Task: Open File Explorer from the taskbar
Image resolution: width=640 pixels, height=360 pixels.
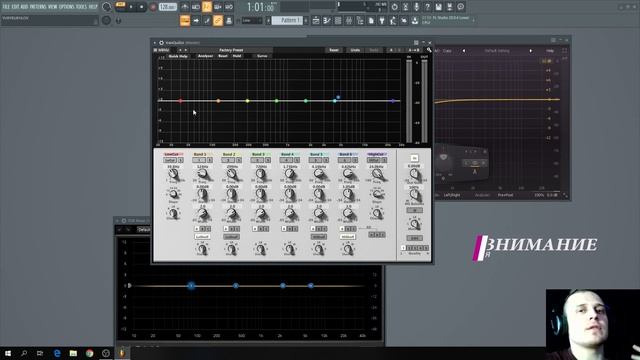Action: pyautogui.click(x=73, y=353)
